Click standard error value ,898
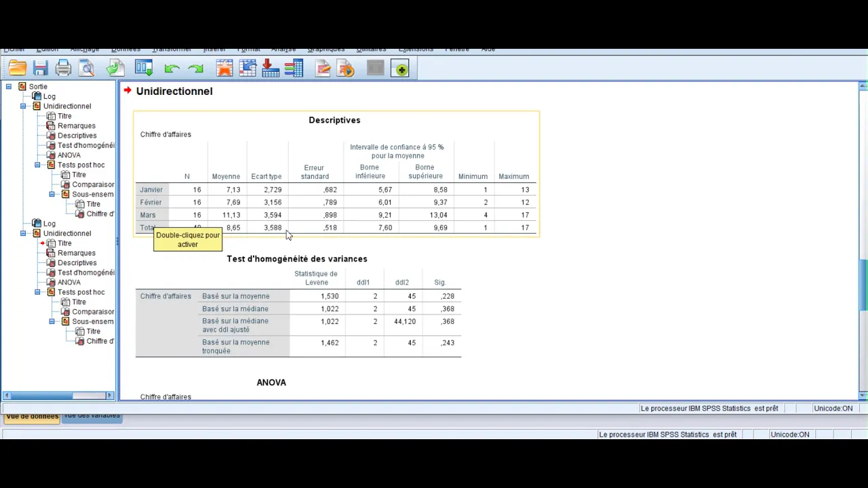 point(330,215)
